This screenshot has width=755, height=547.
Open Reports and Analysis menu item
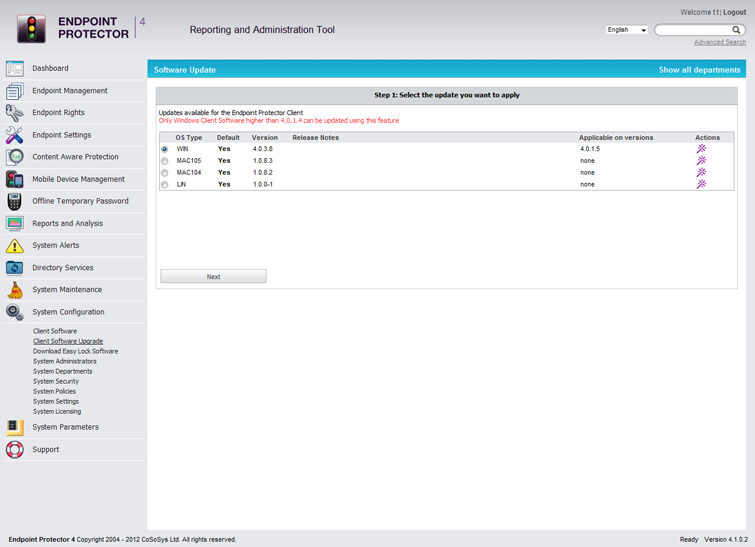(x=67, y=223)
